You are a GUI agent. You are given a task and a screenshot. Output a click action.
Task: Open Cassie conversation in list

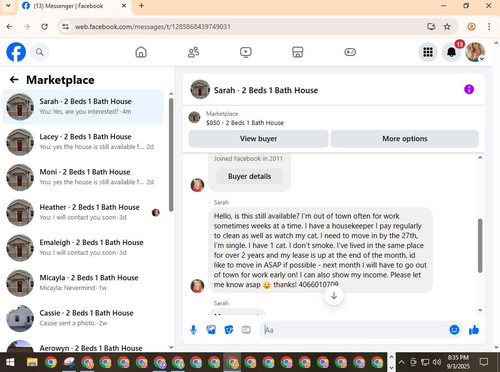[83, 319]
